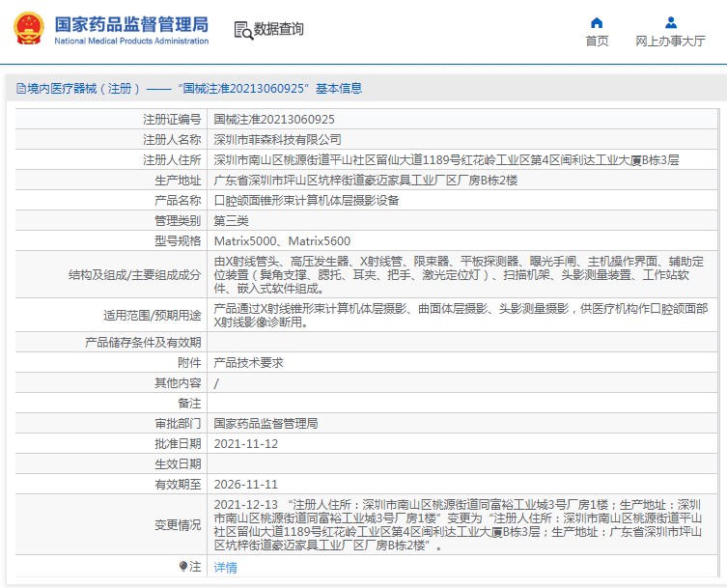
Task: Click the slash value of 其他内容
Action: 216,383
